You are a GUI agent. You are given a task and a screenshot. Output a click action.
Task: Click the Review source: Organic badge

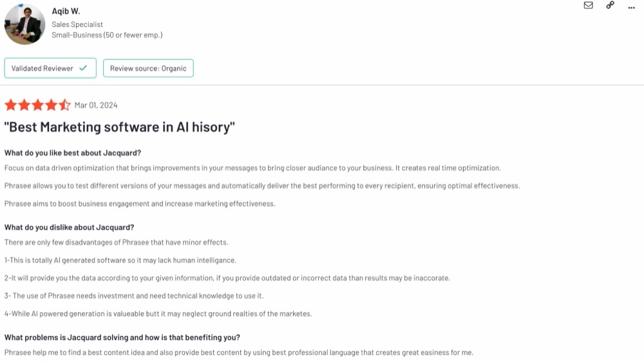tap(148, 68)
